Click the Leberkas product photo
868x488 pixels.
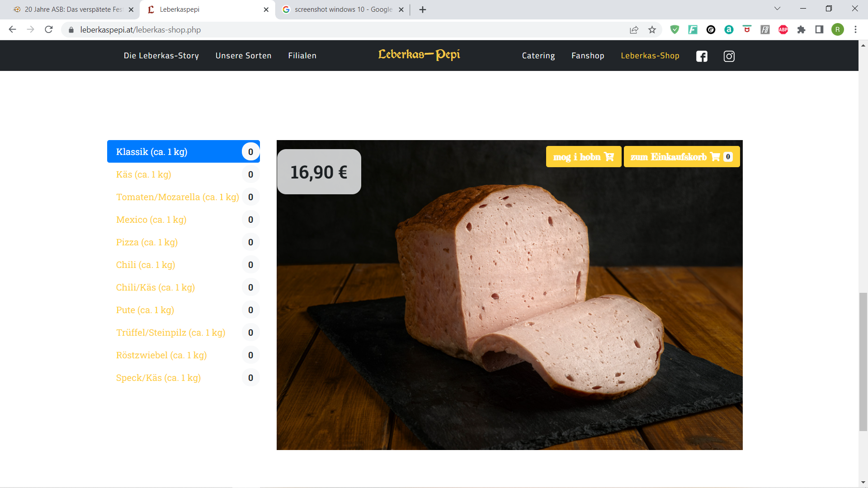(509, 295)
